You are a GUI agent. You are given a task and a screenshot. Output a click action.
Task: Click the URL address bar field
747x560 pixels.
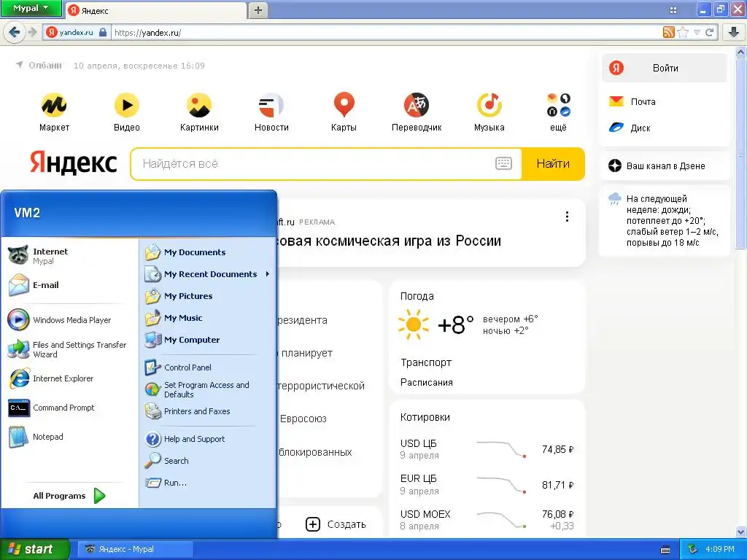tap(386, 33)
